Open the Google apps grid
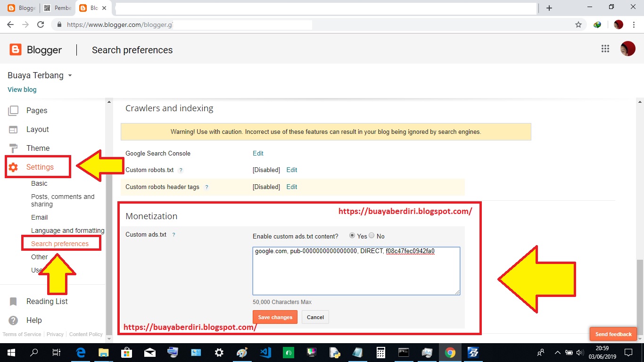Screen dimensions: 644x362 click(605, 49)
